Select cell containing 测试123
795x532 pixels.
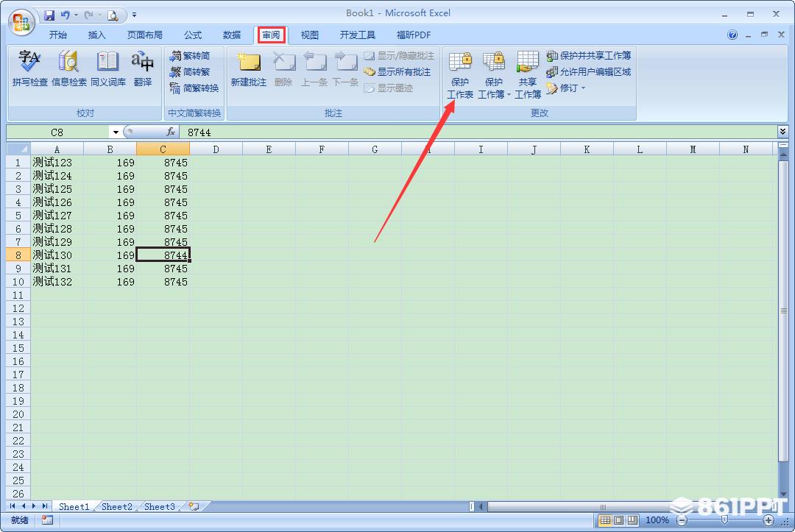57,163
